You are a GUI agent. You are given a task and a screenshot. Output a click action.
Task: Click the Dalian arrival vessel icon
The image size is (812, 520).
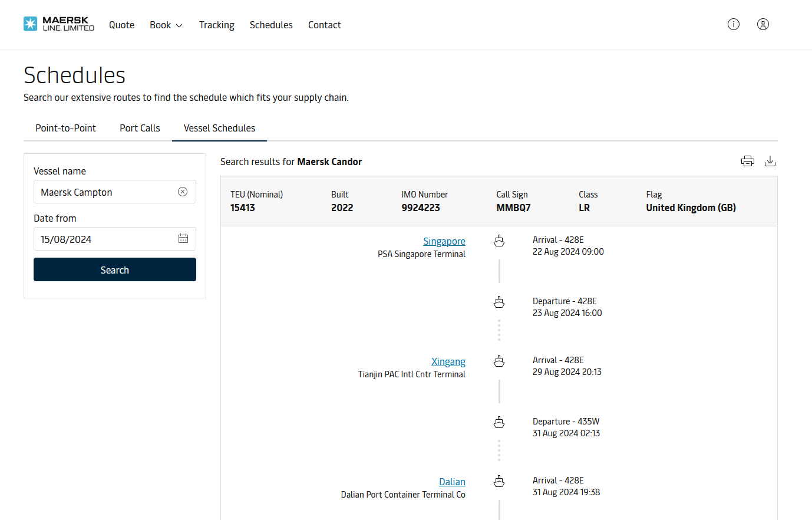click(x=499, y=481)
